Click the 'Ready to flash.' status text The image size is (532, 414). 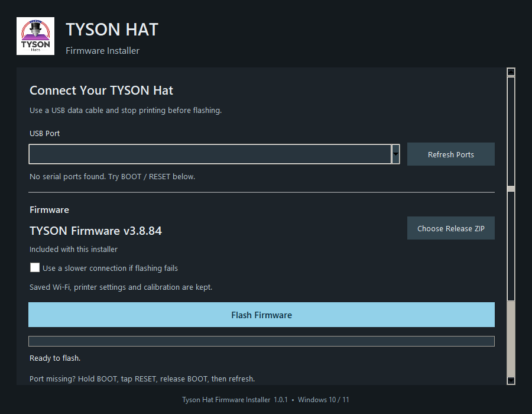(55, 358)
